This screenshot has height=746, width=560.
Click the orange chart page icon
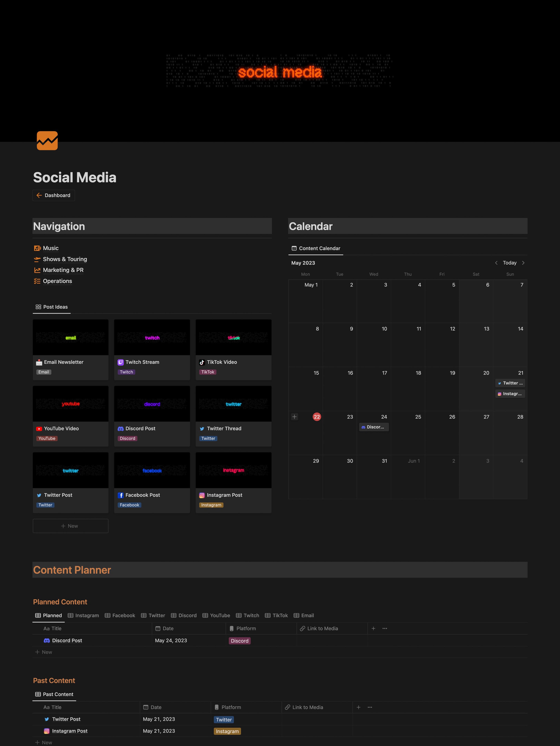(47, 141)
